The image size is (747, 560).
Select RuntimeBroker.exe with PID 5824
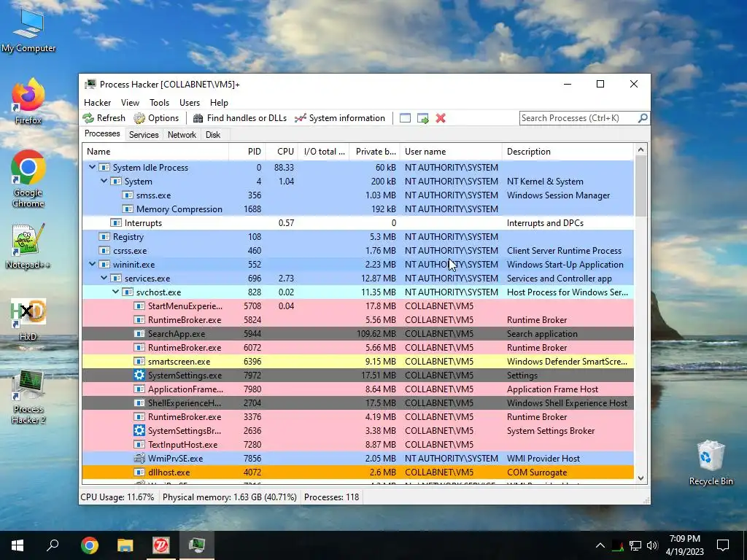coord(357,319)
